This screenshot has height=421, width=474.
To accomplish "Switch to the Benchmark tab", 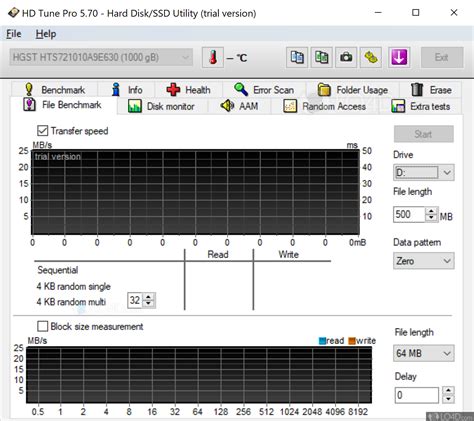I will pyautogui.click(x=55, y=90).
